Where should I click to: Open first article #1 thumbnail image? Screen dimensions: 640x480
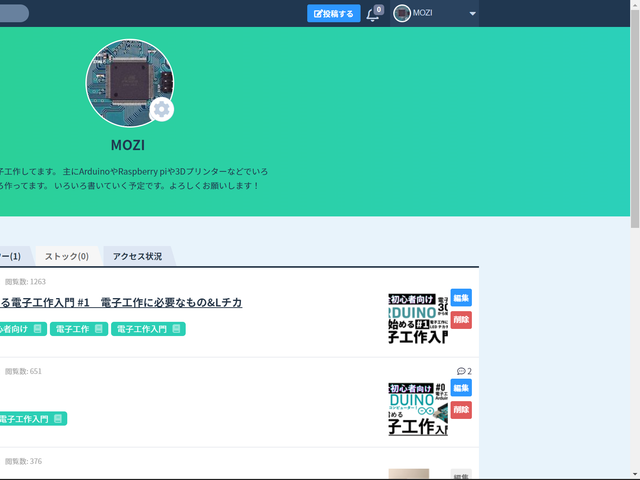[x=418, y=318]
